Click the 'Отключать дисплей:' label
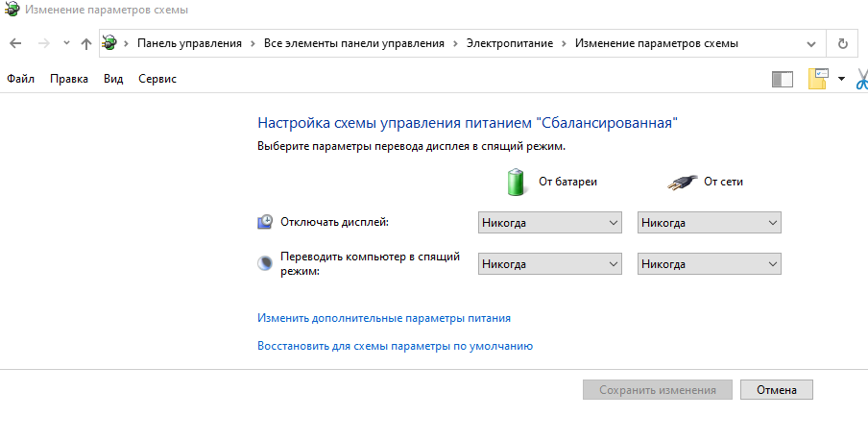 point(335,222)
